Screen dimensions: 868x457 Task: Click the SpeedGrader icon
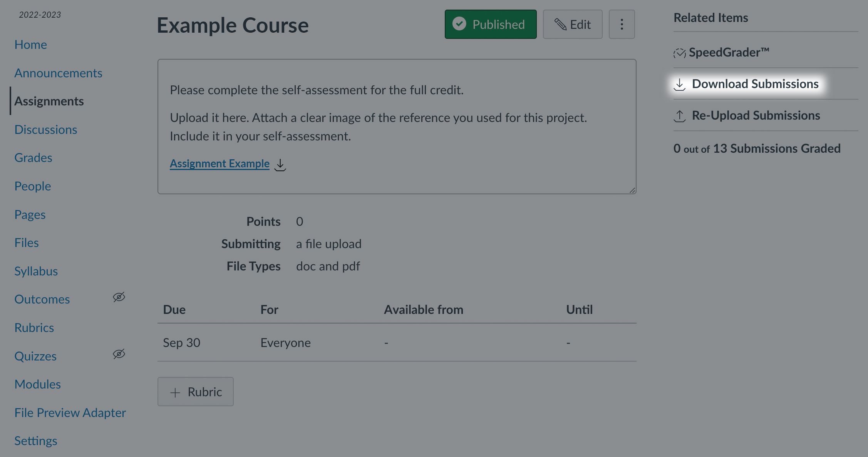[680, 53]
